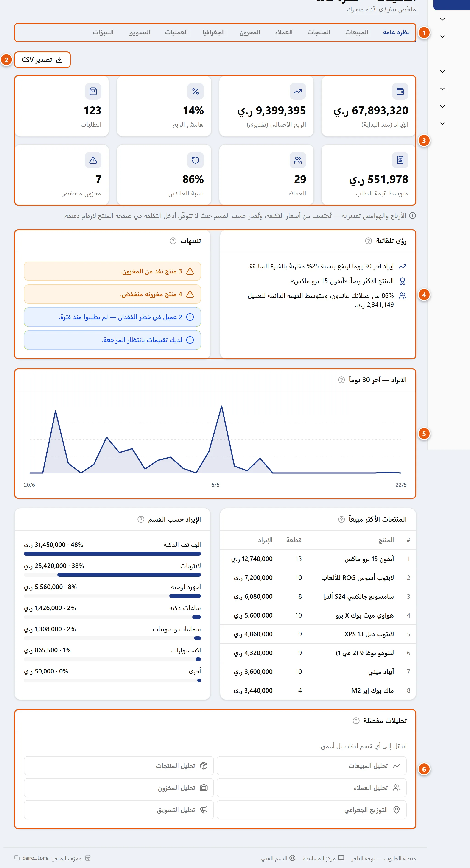Open the help icon next to تنبيهات
The image size is (470, 868).
pos(173,241)
